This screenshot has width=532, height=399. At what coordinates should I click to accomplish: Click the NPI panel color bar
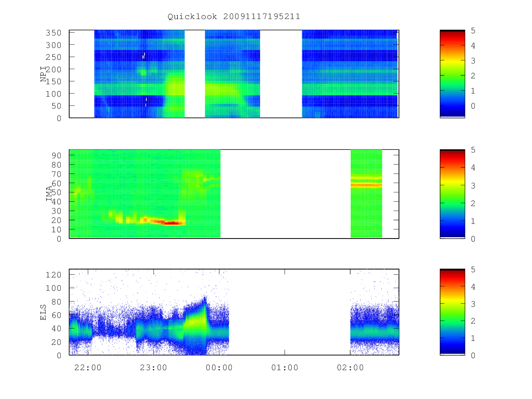(x=452, y=74)
